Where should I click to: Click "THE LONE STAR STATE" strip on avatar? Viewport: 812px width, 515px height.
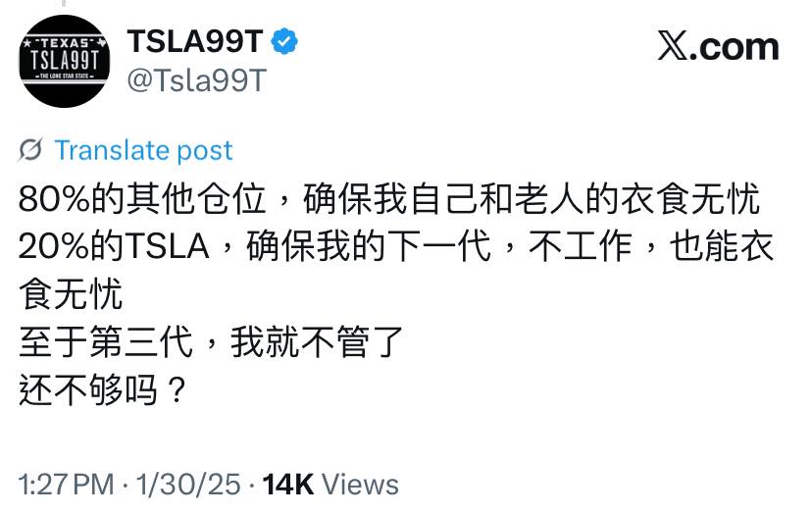click(x=65, y=77)
